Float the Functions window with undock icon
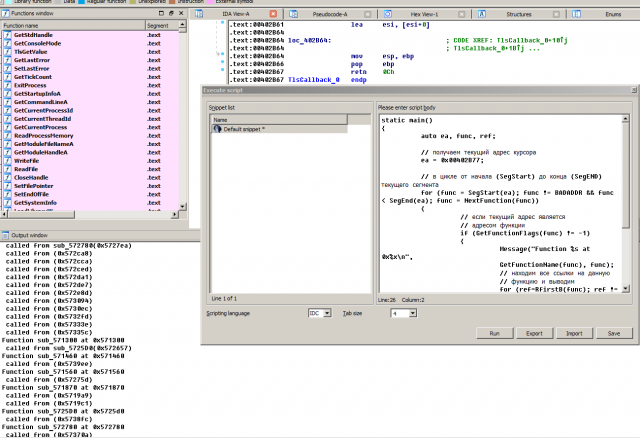The height and width of the screenshot is (438, 640). (x=169, y=15)
